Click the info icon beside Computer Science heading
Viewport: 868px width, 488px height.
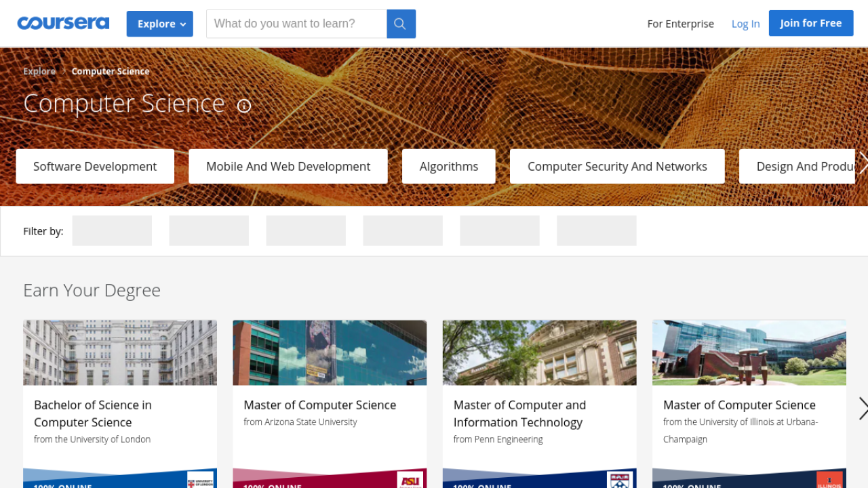(x=244, y=106)
